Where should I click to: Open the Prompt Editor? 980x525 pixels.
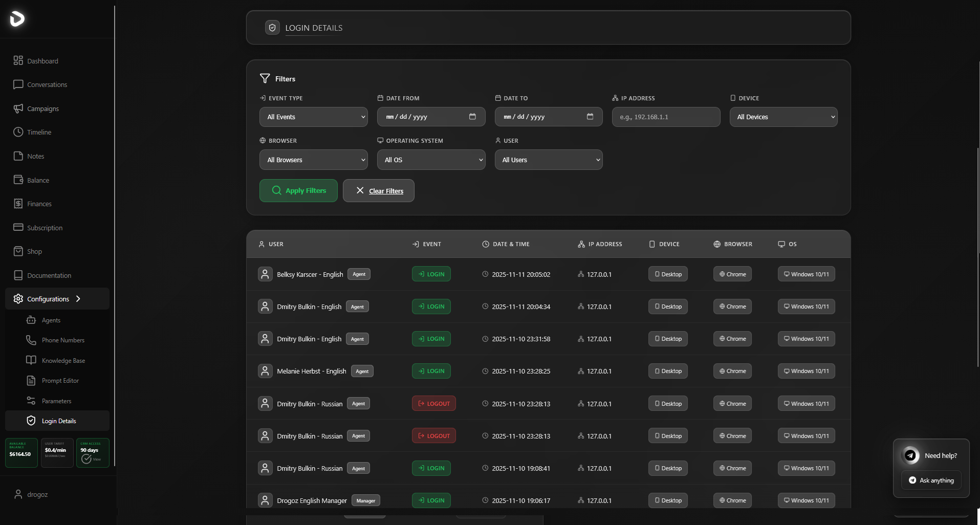[x=60, y=380]
